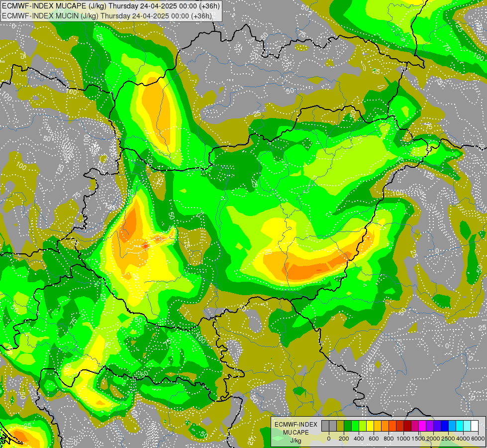487x448 pixels.
Task: Click the J/kg unit label in the legend
Action: [x=295, y=441]
